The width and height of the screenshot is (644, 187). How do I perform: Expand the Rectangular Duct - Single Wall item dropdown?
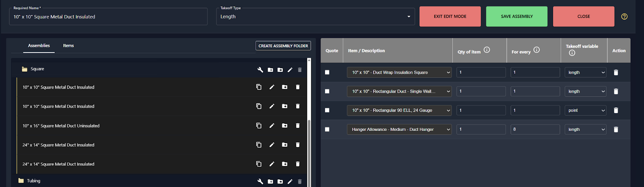point(399,91)
